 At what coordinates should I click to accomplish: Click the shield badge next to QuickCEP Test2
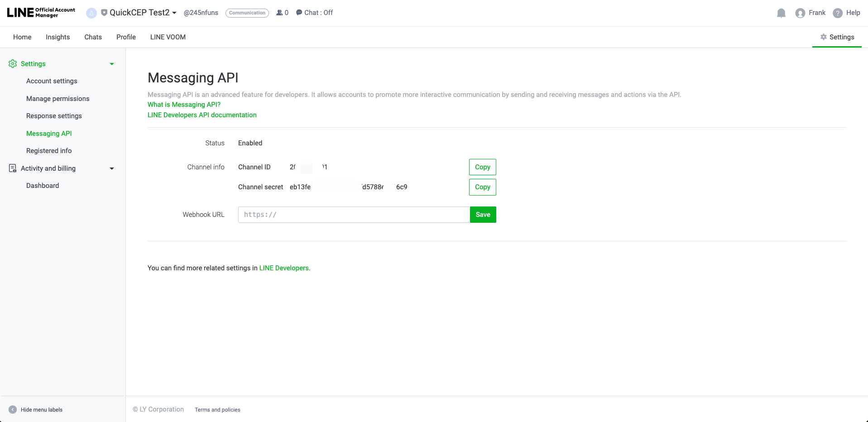point(104,13)
